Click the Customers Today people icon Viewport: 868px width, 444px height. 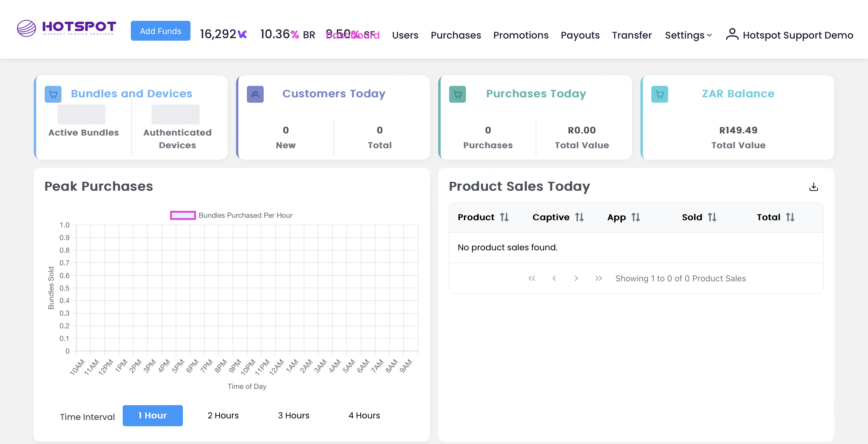[x=255, y=94]
